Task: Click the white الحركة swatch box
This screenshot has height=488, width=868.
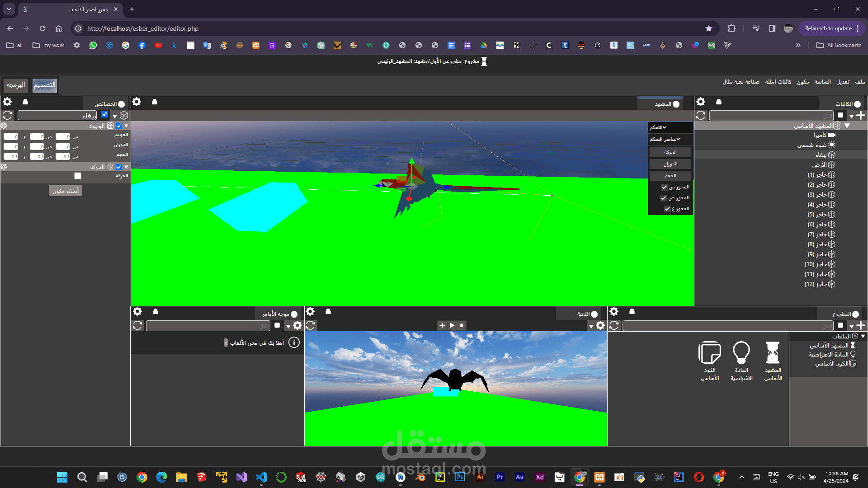Action: (78, 176)
